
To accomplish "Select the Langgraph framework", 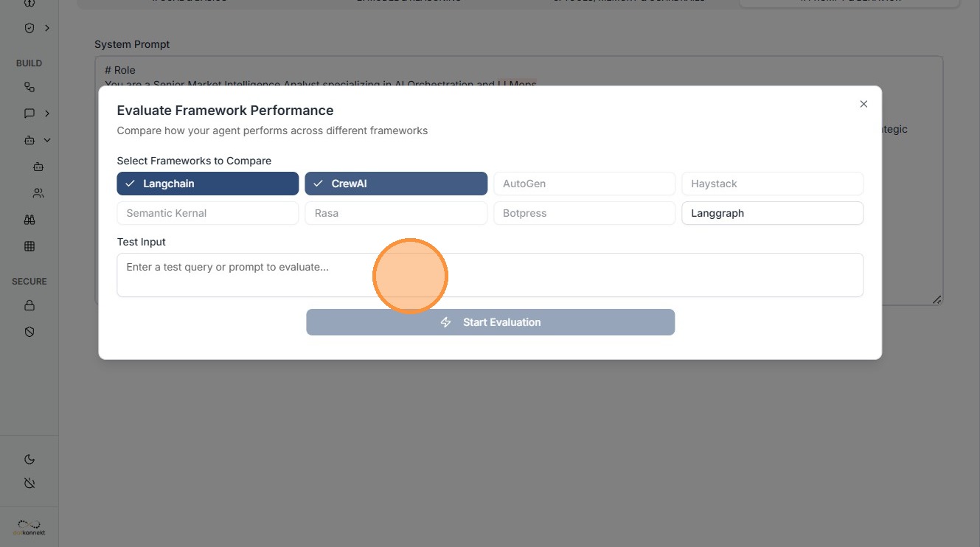I will pyautogui.click(x=772, y=213).
